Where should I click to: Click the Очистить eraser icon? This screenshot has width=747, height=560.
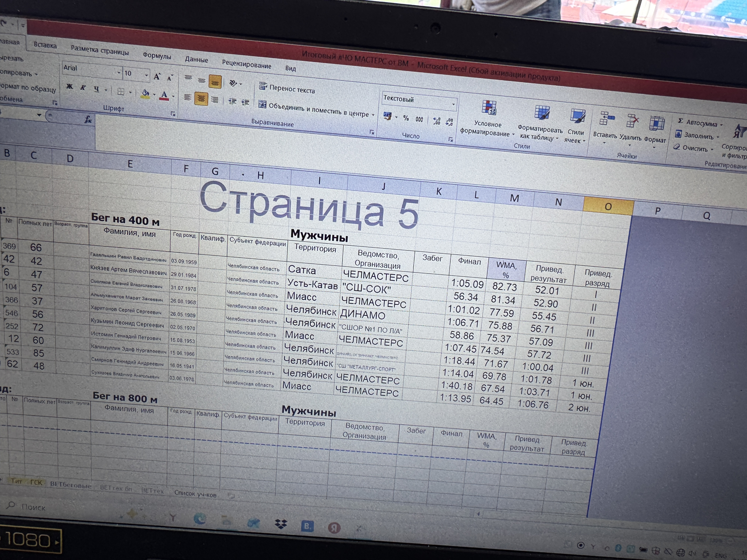(x=677, y=147)
